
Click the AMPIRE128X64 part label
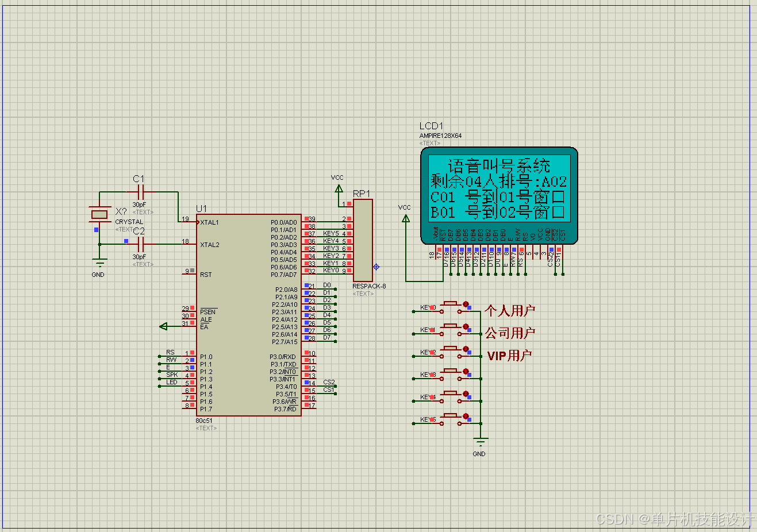tap(440, 136)
